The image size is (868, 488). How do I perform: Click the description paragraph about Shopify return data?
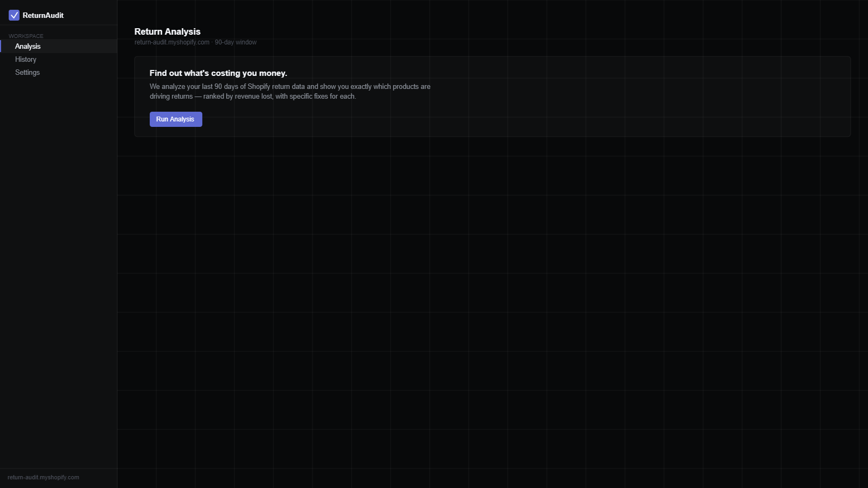pyautogui.click(x=290, y=91)
